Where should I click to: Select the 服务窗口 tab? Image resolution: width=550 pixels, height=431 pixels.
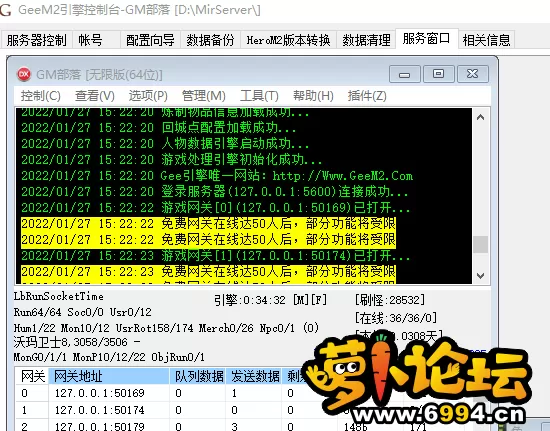tap(427, 38)
